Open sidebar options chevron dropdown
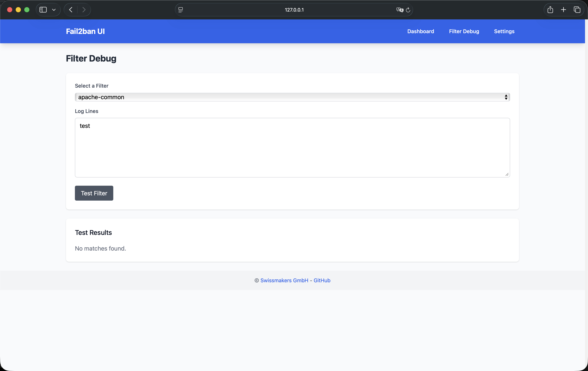The height and width of the screenshot is (371, 588). [x=54, y=10]
